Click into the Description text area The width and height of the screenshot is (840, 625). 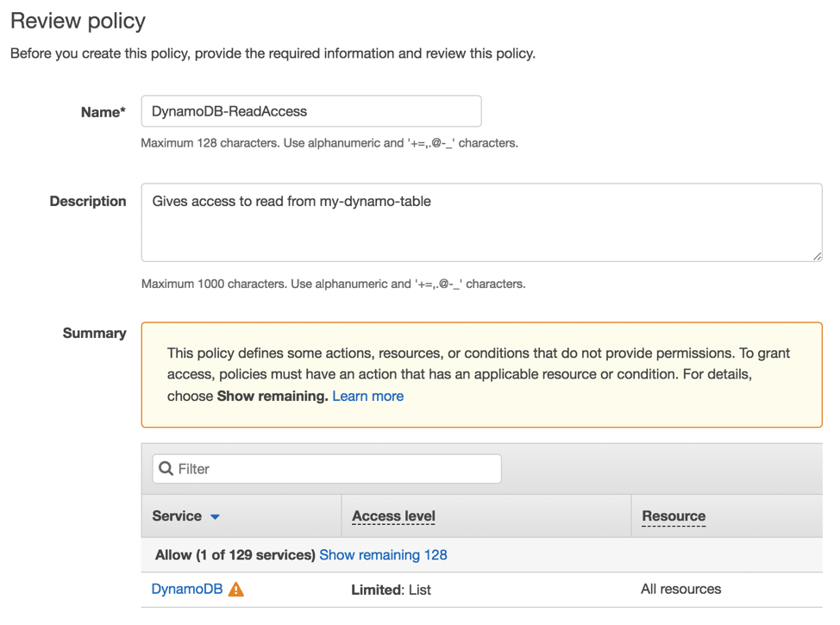point(481,222)
